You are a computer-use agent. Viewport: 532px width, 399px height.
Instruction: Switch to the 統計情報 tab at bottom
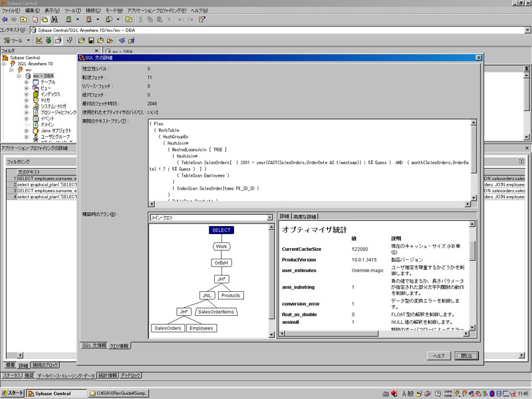point(108,375)
